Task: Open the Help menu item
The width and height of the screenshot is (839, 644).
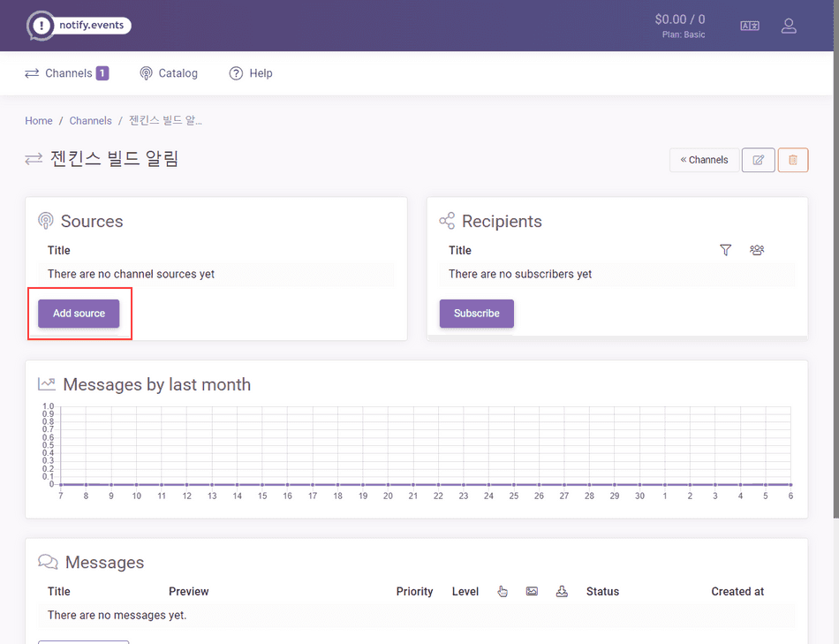Action: pyautogui.click(x=251, y=73)
